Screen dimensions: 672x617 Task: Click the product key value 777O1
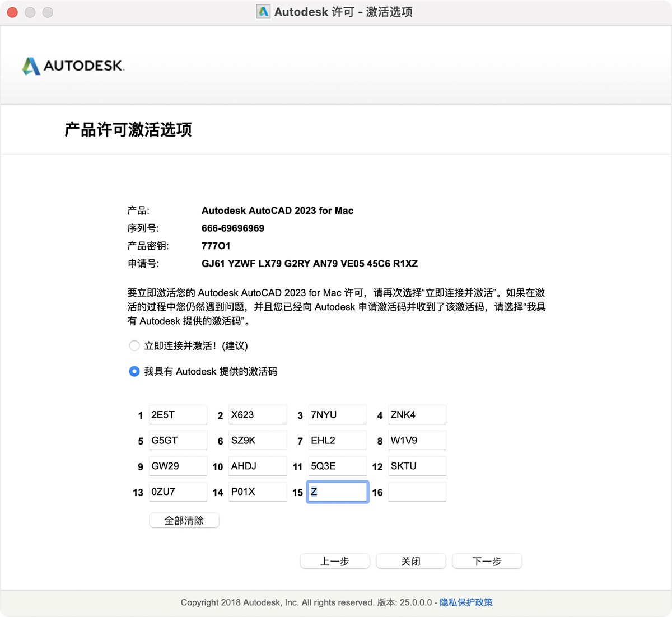click(216, 246)
